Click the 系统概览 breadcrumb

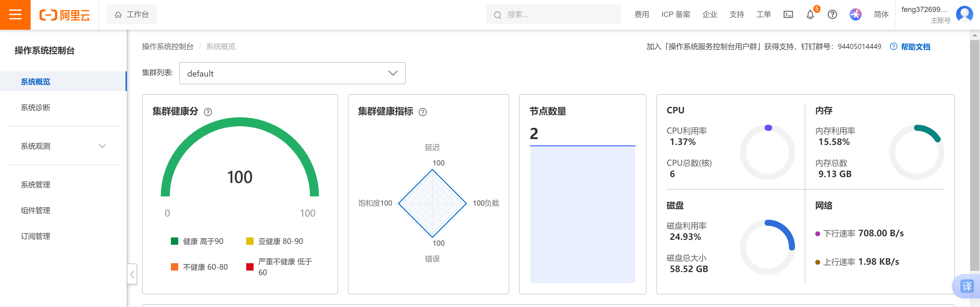pos(221,46)
